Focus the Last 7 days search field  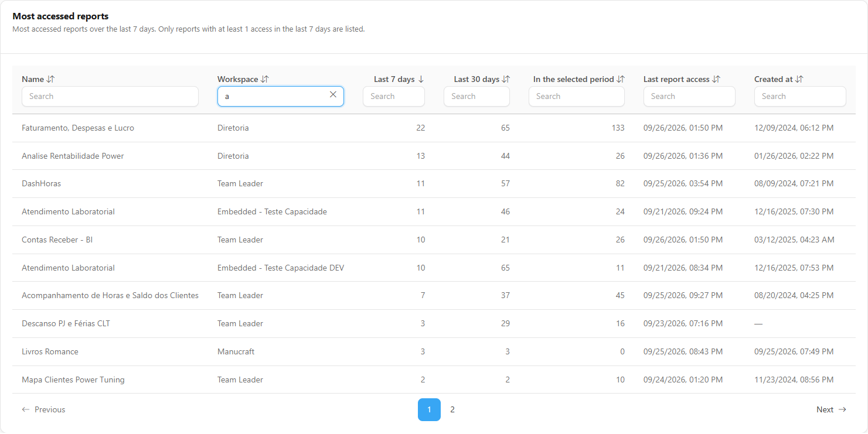(394, 97)
